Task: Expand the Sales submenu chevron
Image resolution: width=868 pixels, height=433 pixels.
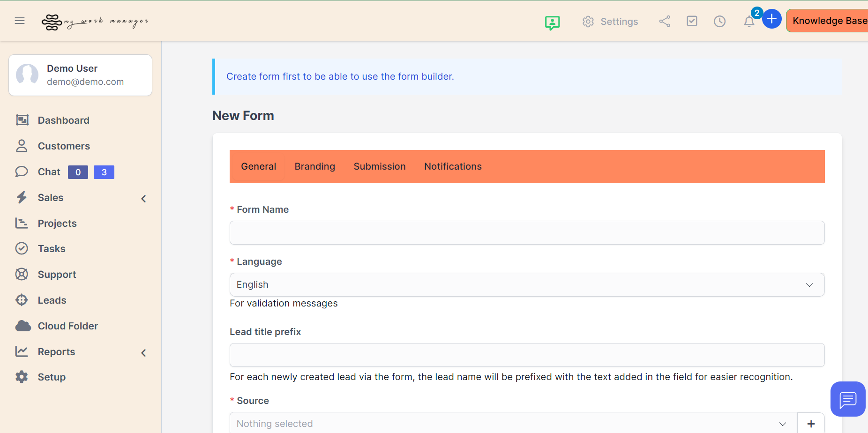Action: point(144,199)
